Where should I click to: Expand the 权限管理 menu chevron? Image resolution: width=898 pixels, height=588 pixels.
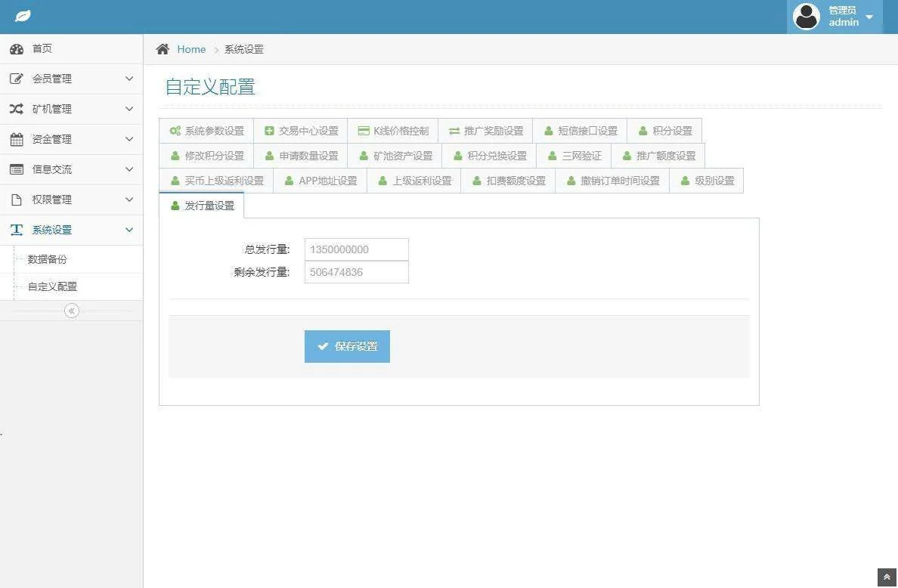click(129, 200)
